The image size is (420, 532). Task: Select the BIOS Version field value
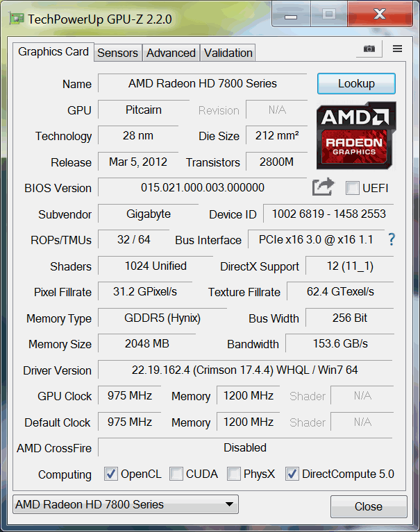click(x=202, y=187)
